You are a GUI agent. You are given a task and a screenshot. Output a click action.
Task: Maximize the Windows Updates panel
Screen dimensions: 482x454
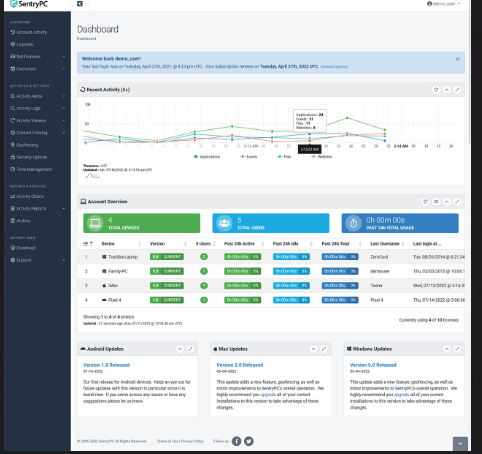pos(457,349)
